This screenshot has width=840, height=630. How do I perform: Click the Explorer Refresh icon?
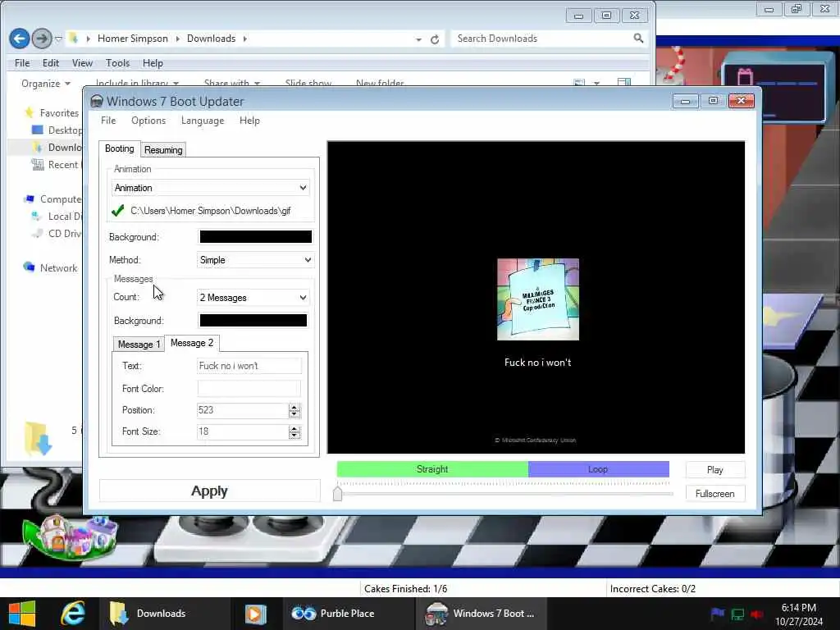click(x=435, y=39)
